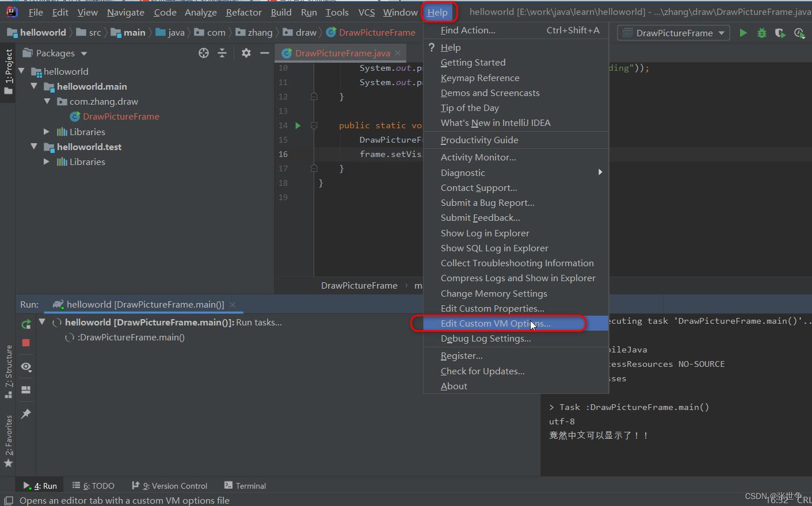Select Productivity Guide menu item
Screen dimensions: 812x506
[516, 140]
